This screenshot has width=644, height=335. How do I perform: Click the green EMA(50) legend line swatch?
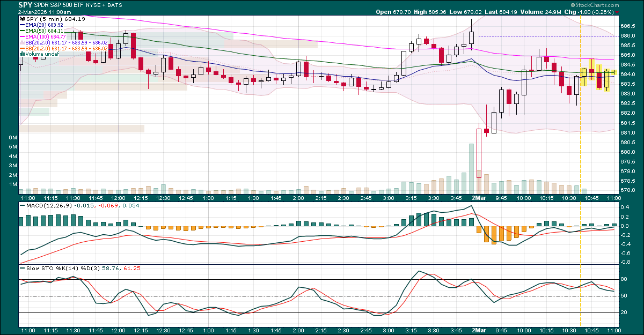pyautogui.click(x=21, y=31)
